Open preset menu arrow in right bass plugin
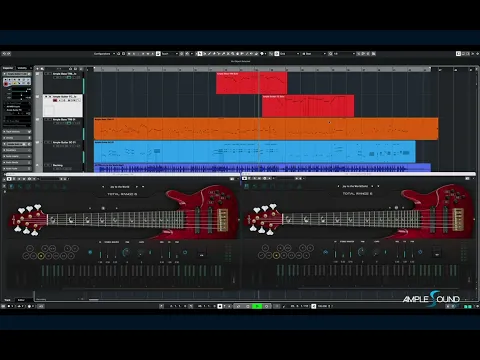The height and width of the screenshot is (360, 480). coord(378,186)
